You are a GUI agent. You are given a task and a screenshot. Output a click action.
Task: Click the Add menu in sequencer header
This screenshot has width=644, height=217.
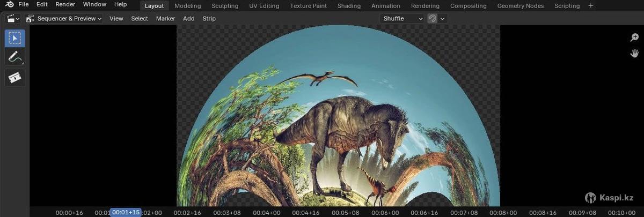pyautogui.click(x=188, y=19)
